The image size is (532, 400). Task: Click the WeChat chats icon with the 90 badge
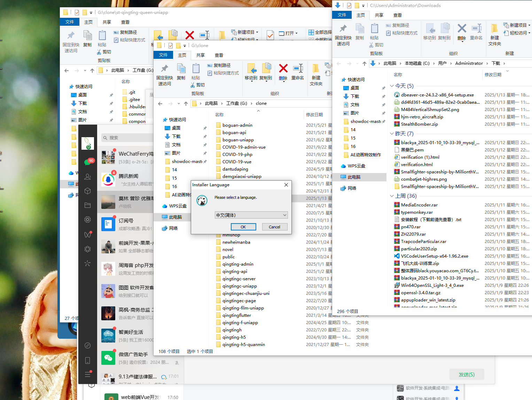point(88,162)
